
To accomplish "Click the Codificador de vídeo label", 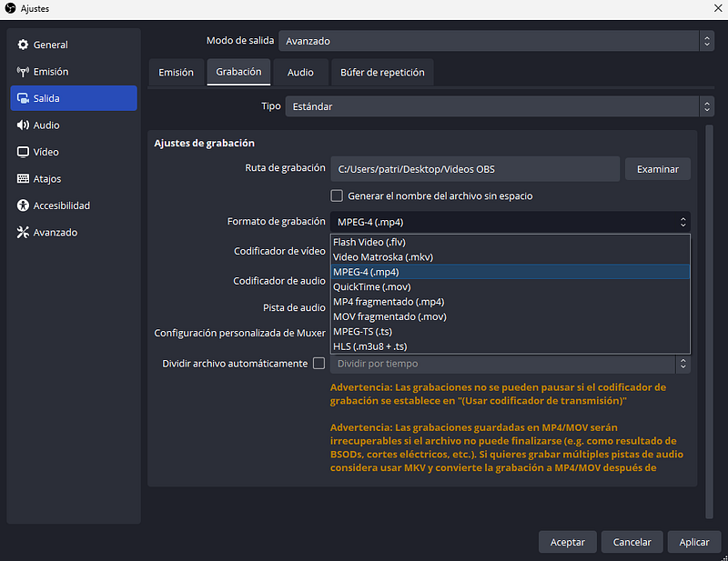I will click(279, 251).
